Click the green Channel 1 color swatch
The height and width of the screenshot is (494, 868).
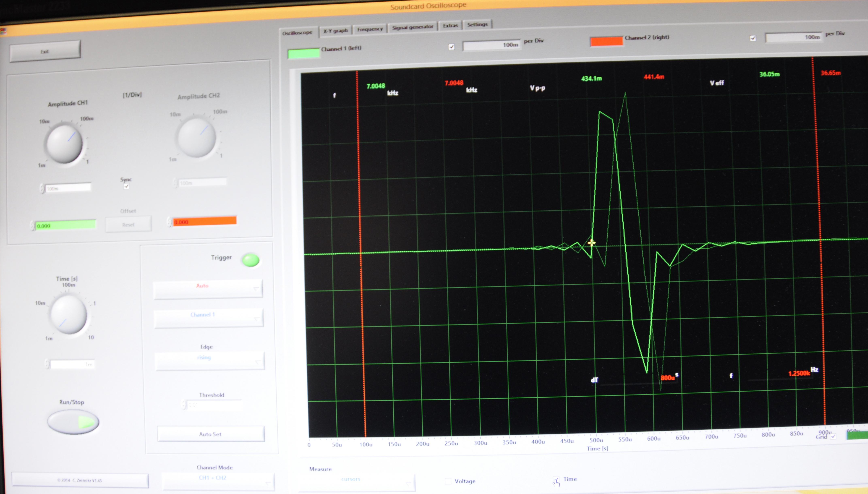pos(304,54)
